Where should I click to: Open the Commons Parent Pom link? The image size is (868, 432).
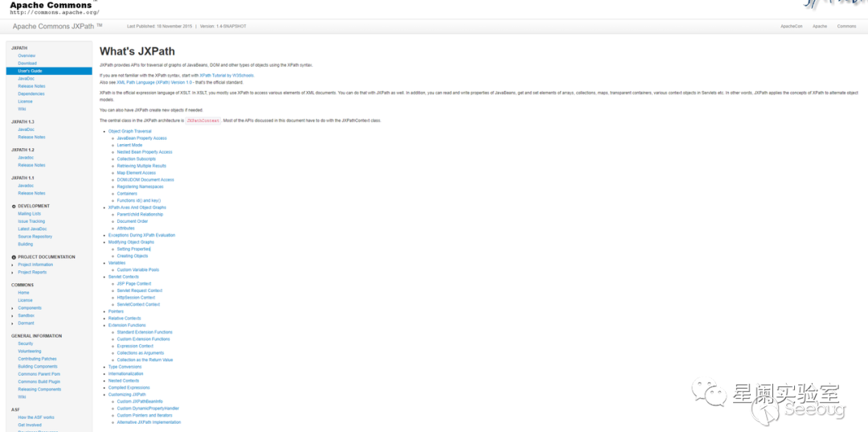pyautogui.click(x=39, y=374)
